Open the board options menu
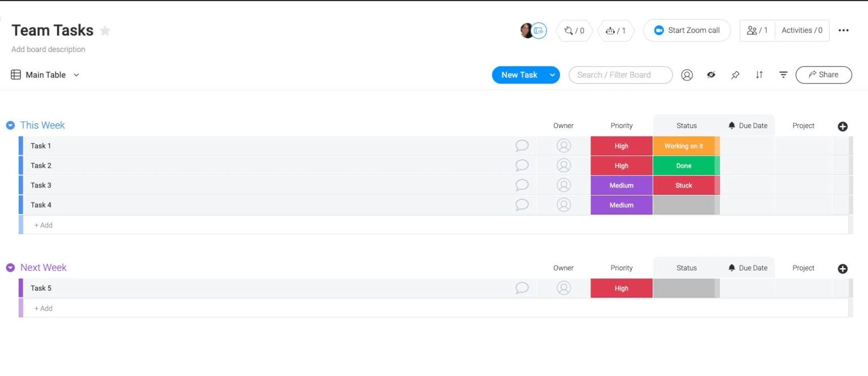This screenshot has width=868, height=376. [x=844, y=30]
